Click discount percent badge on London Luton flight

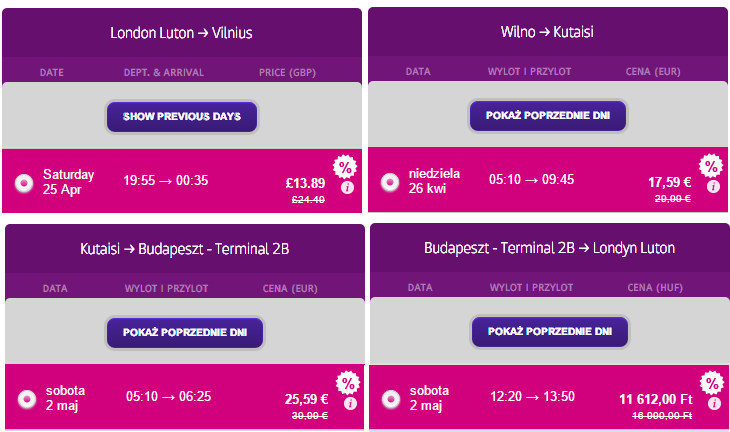pos(345,167)
